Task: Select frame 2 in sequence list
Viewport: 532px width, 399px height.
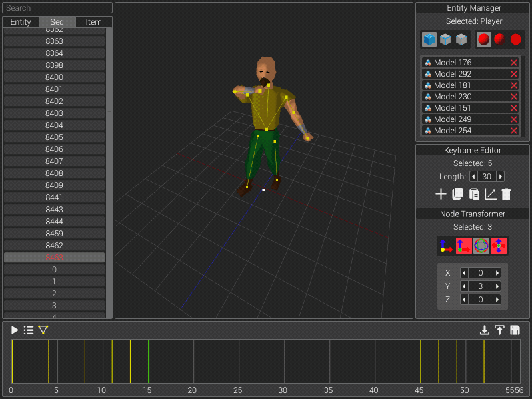Action: click(x=54, y=294)
